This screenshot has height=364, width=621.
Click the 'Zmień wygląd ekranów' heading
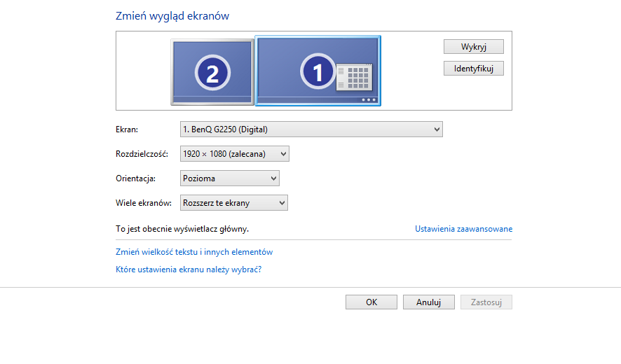tap(172, 16)
